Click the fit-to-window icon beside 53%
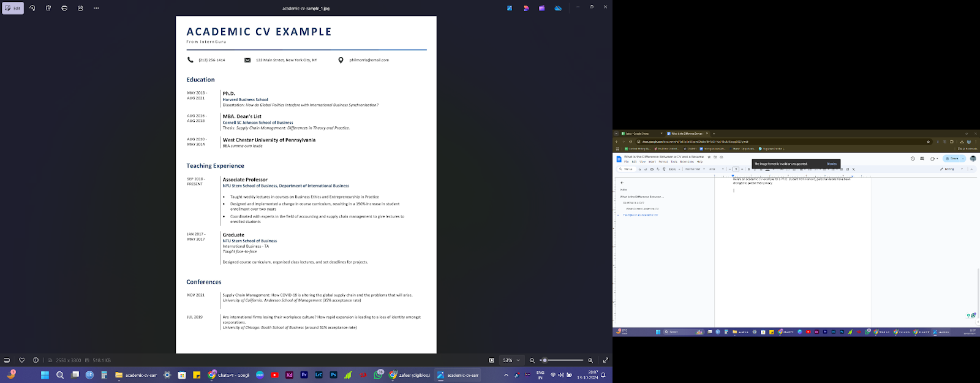 (491, 360)
